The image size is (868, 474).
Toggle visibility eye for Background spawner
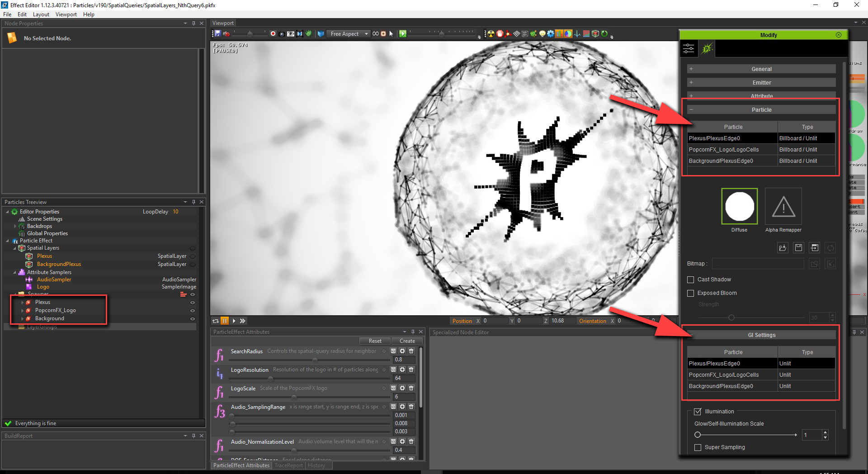point(193,319)
